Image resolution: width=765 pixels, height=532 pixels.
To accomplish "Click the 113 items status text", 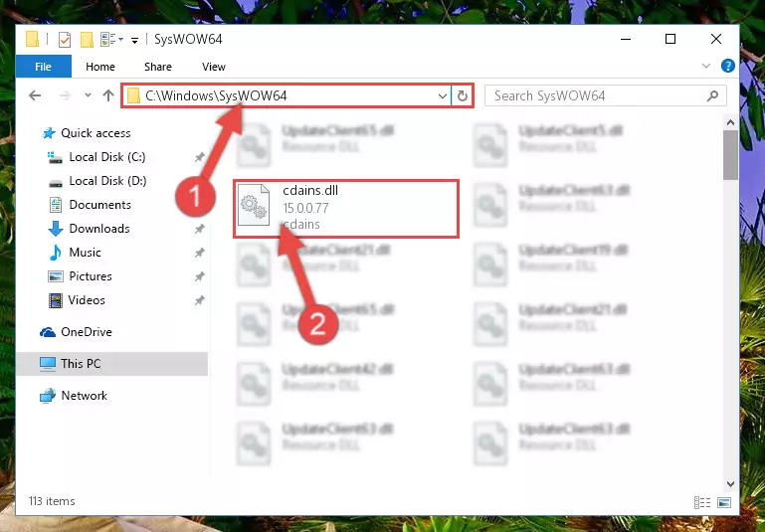I will 52,501.
